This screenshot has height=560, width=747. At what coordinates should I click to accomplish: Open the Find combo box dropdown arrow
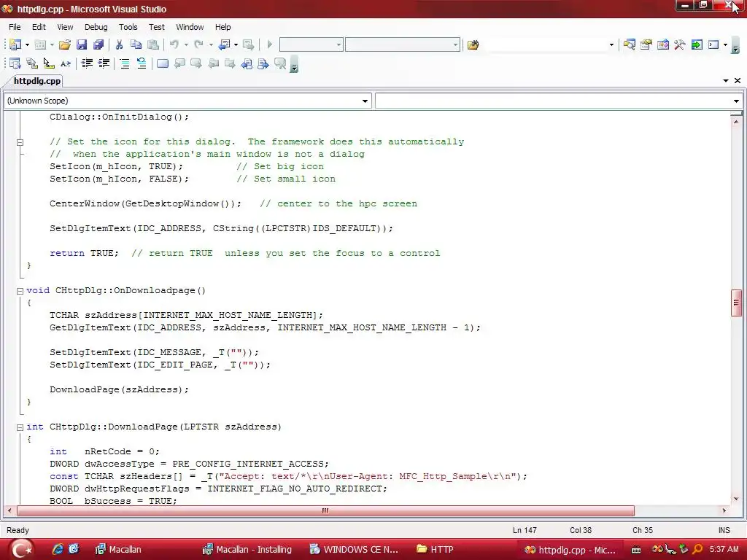[x=611, y=44]
